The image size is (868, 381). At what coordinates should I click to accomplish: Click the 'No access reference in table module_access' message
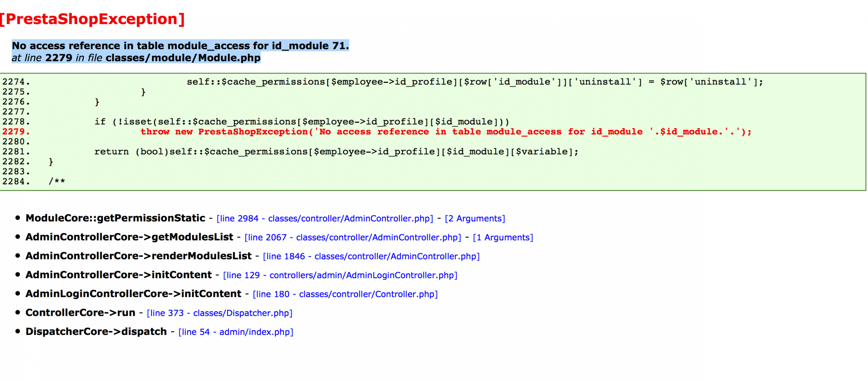(x=180, y=46)
